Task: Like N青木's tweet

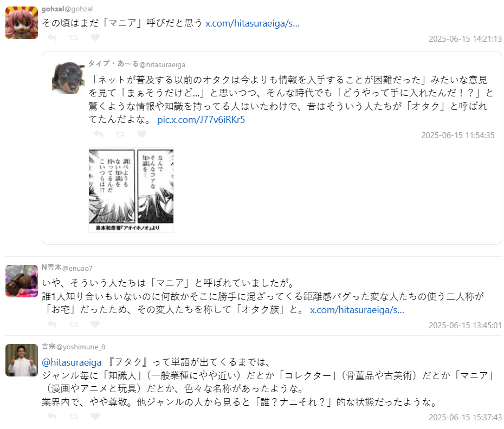Action: tap(95, 324)
